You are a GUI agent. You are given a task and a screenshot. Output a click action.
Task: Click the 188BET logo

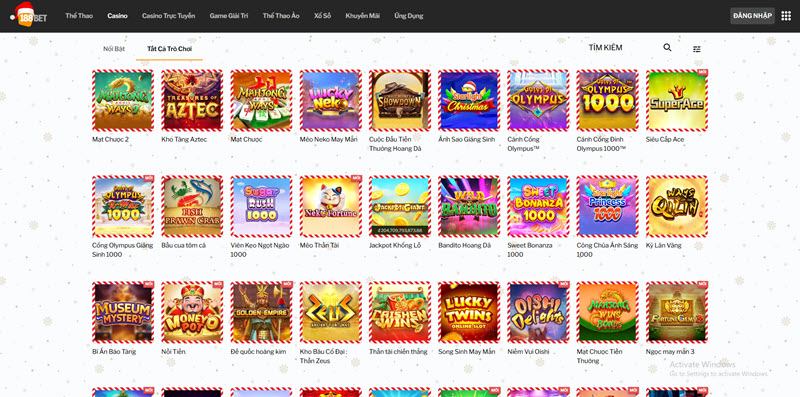pos(28,14)
